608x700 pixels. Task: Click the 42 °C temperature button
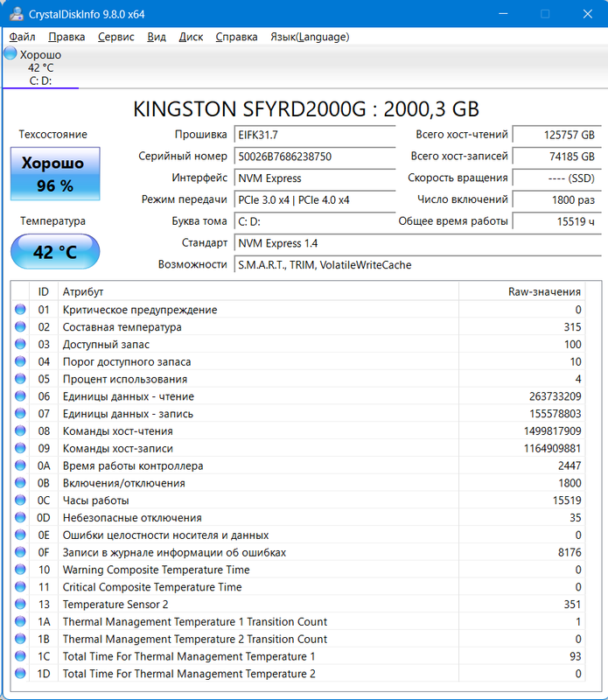pos(55,251)
